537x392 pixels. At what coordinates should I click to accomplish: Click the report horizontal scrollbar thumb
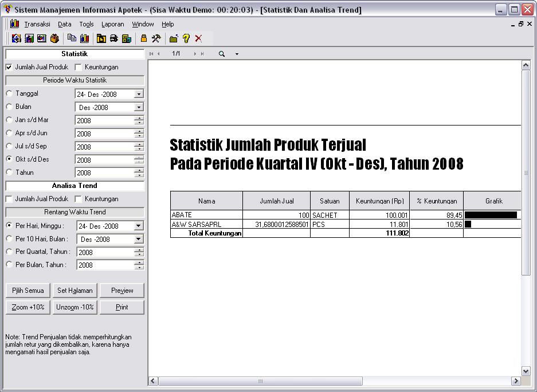[260, 381]
